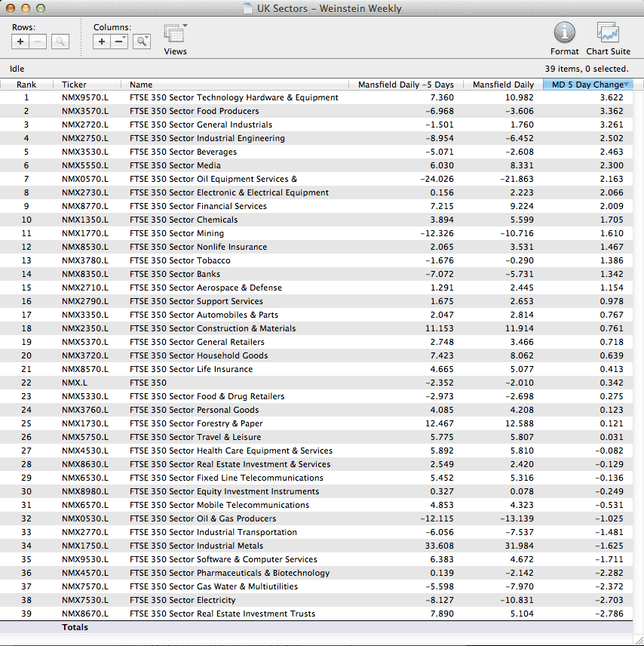Viewport: 644px width, 646px height.
Task: Toggle sort on MD 5 Day Change
Action: point(587,85)
